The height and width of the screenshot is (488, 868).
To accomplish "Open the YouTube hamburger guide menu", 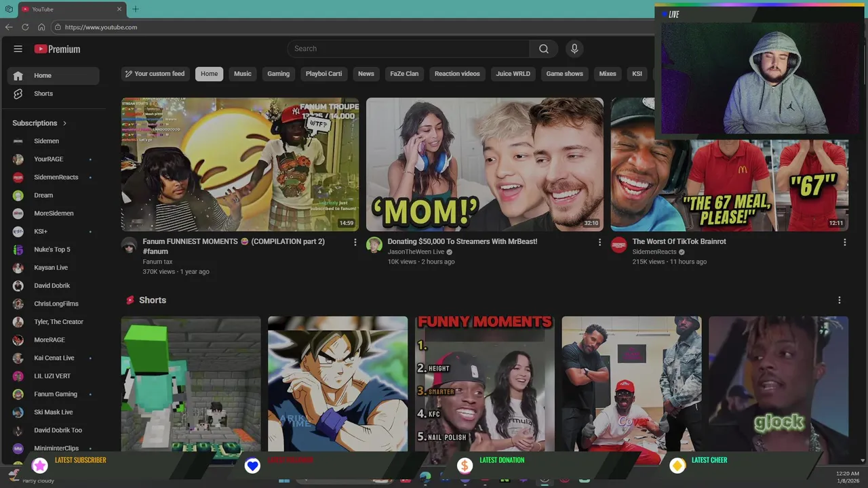I will [18, 49].
